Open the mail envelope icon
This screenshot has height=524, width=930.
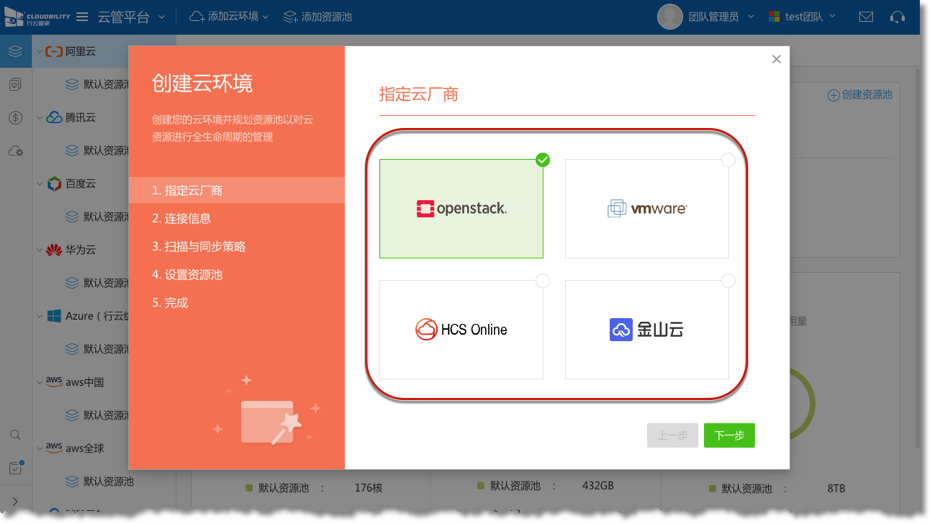point(866,17)
